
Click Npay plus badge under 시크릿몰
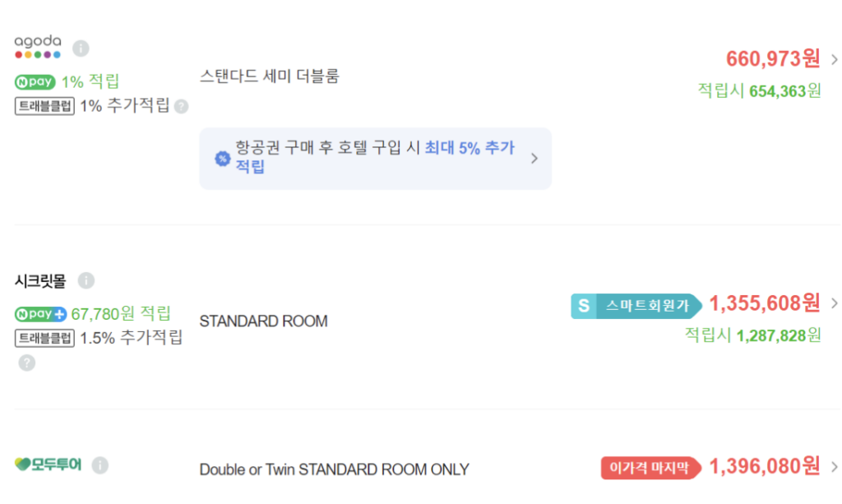click(x=40, y=314)
